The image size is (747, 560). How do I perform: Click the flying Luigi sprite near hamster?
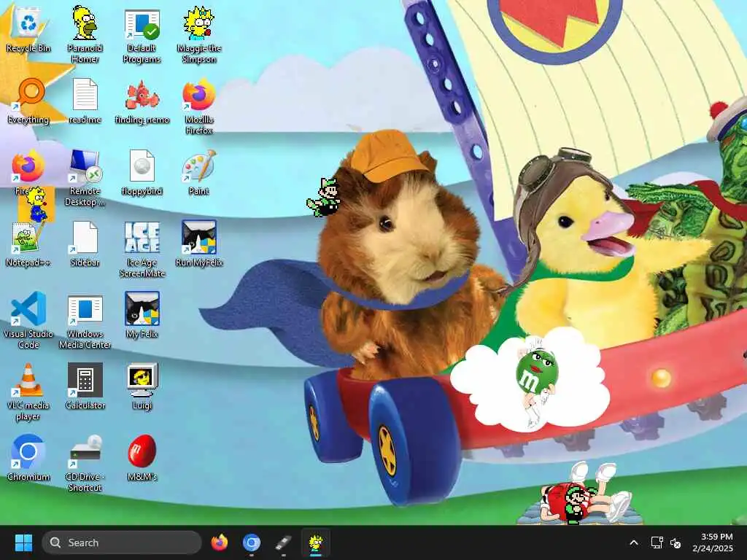[x=324, y=197]
